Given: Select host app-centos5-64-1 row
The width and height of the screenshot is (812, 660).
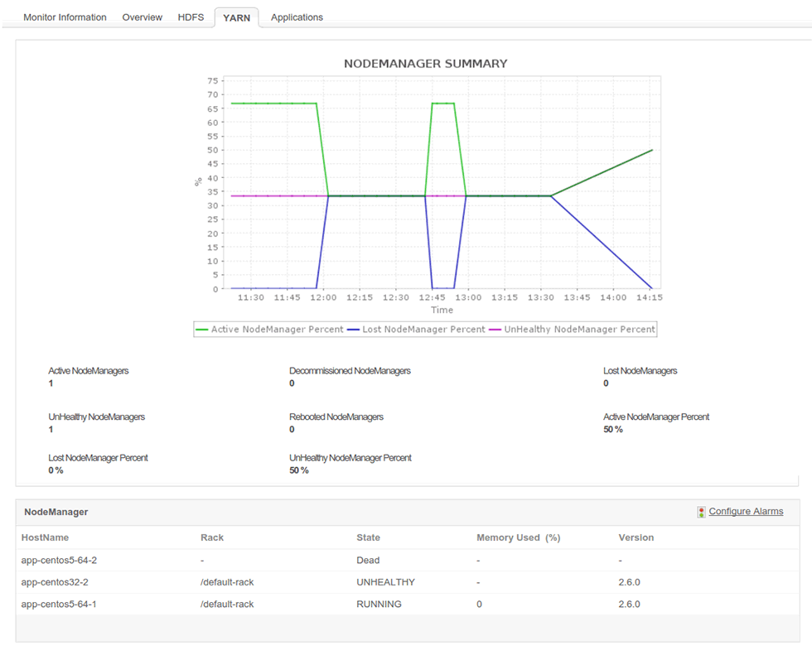Looking at the screenshot, I should [x=408, y=604].
